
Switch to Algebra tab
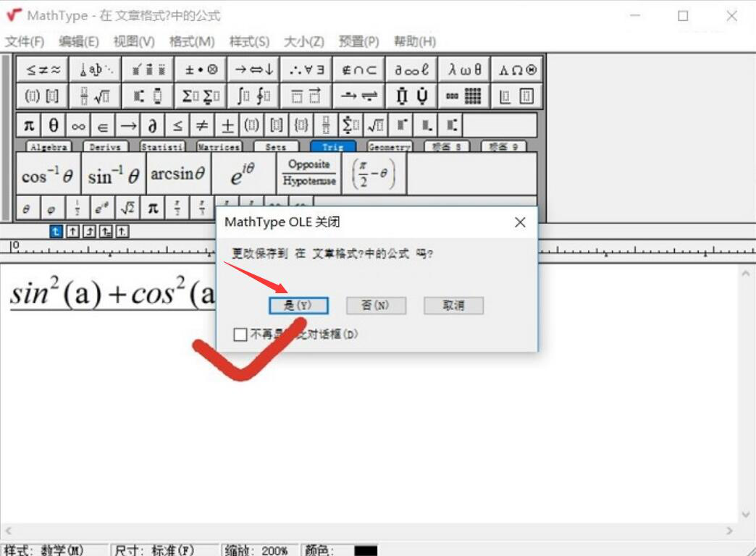(49, 146)
